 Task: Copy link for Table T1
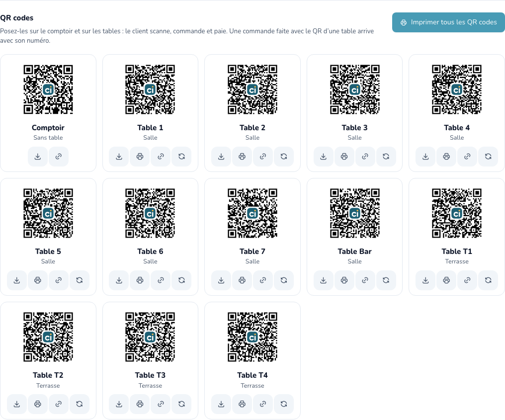pos(467,280)
